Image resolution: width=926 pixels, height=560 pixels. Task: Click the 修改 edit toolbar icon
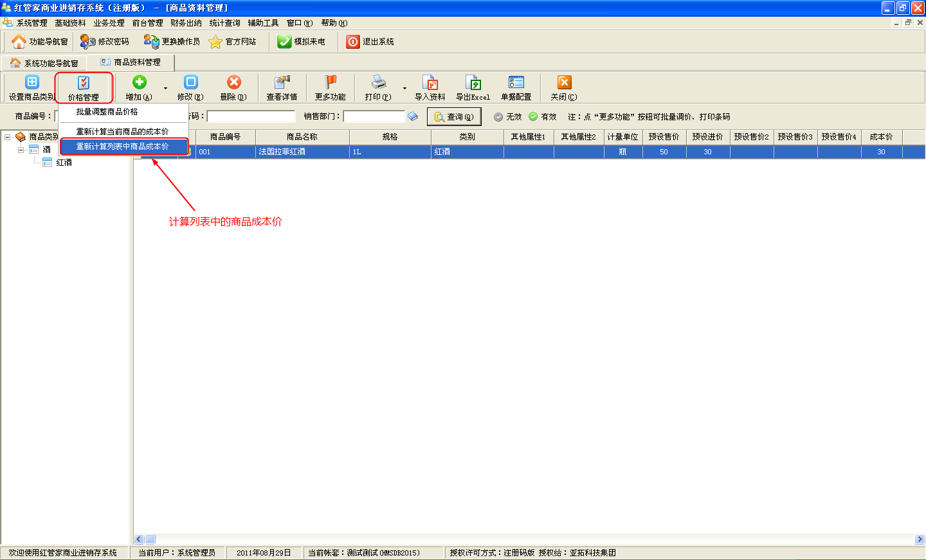coord(190,82)
